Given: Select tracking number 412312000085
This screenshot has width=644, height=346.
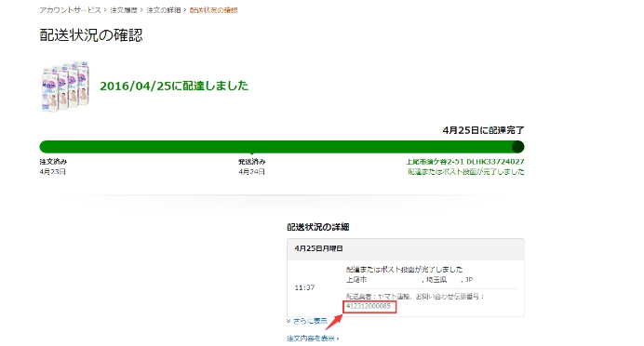Looking at the screenshot, I should (369, 306).
